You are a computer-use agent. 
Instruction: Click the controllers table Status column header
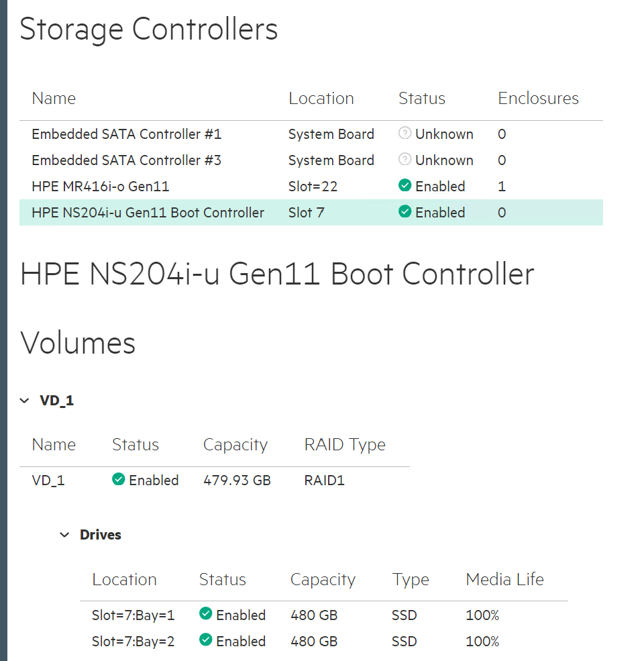[422, 98]
